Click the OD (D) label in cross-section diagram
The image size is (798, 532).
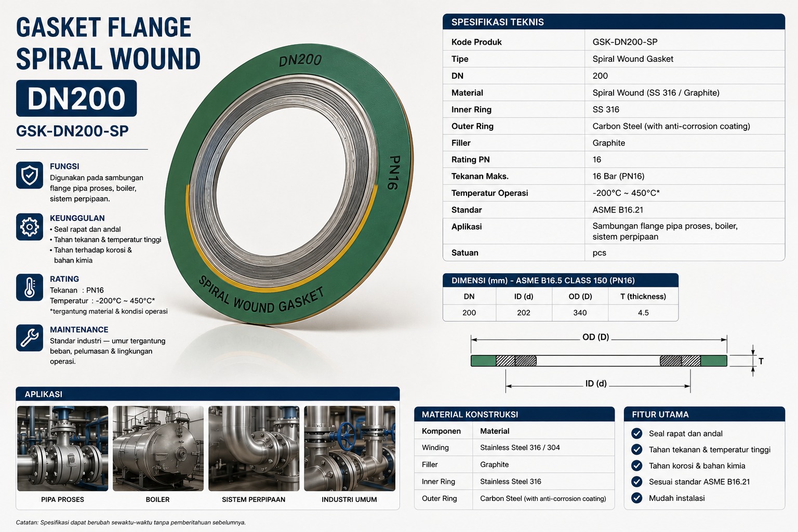pyautogui.click(x=595, y=337)
